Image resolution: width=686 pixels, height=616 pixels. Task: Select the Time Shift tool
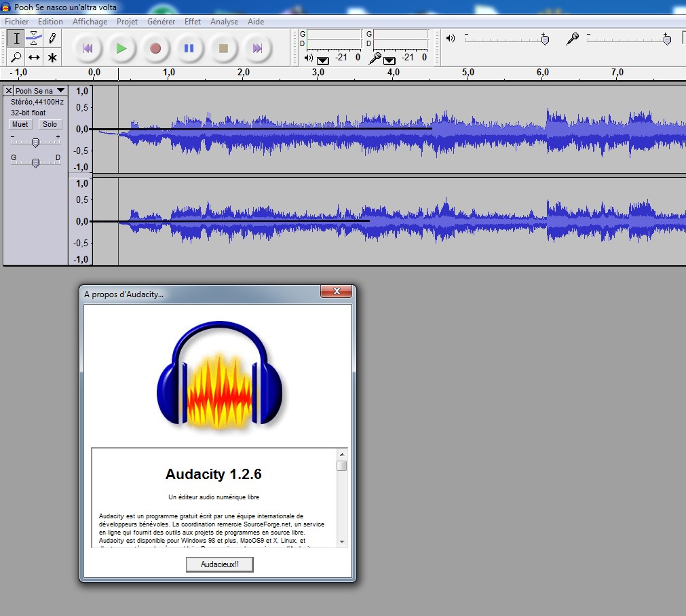(34, 57)
